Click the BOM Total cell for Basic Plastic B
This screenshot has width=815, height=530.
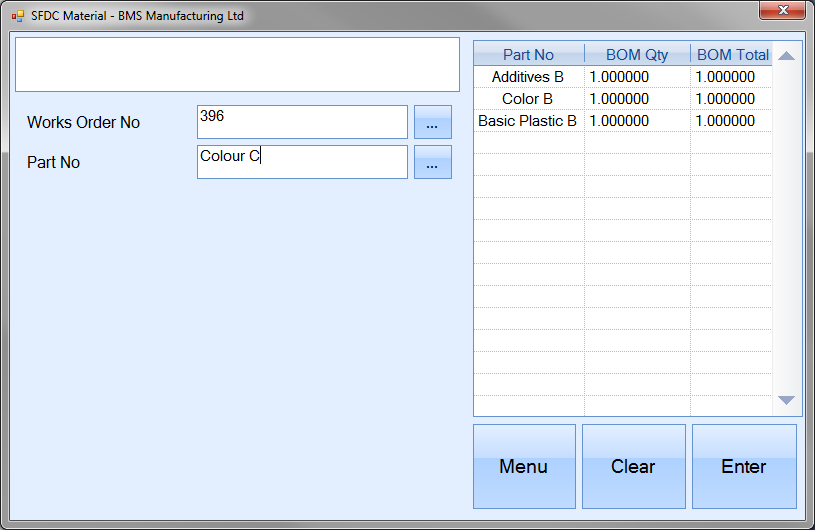[731, 121]
